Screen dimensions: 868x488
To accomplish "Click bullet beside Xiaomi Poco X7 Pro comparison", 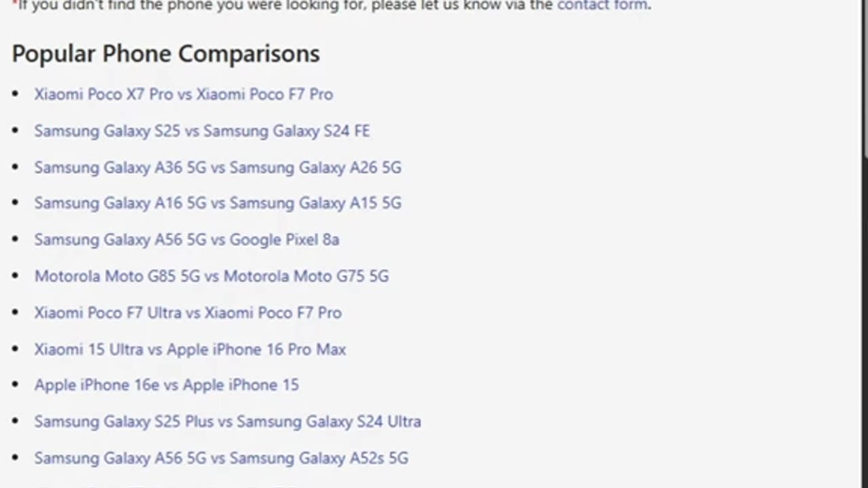I will click(x=16, y=94).
